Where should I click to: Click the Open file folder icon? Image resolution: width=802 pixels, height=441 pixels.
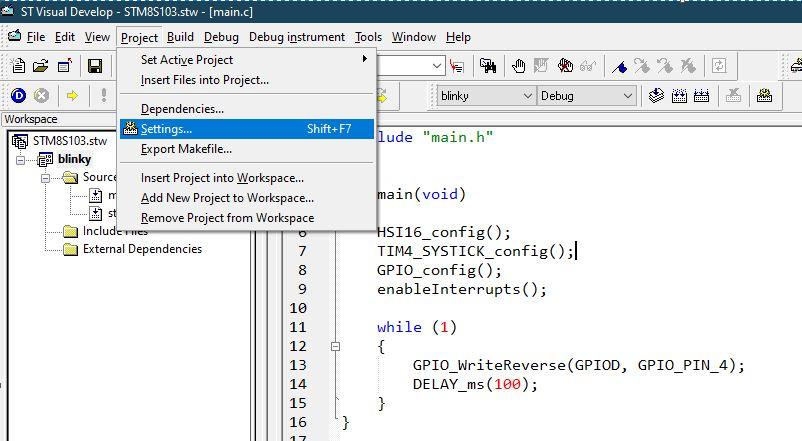point(41,66)
